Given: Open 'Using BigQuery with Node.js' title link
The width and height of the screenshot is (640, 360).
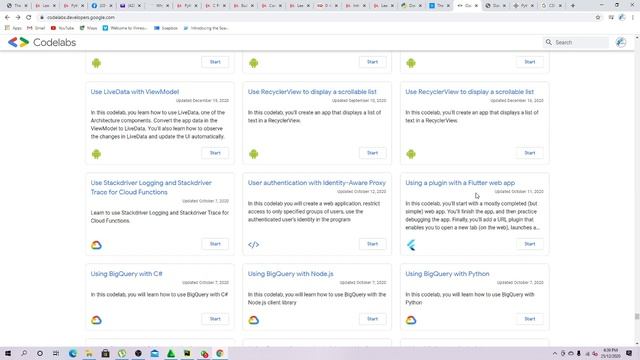Looking at the screenshot, I should tap(291, 274).
